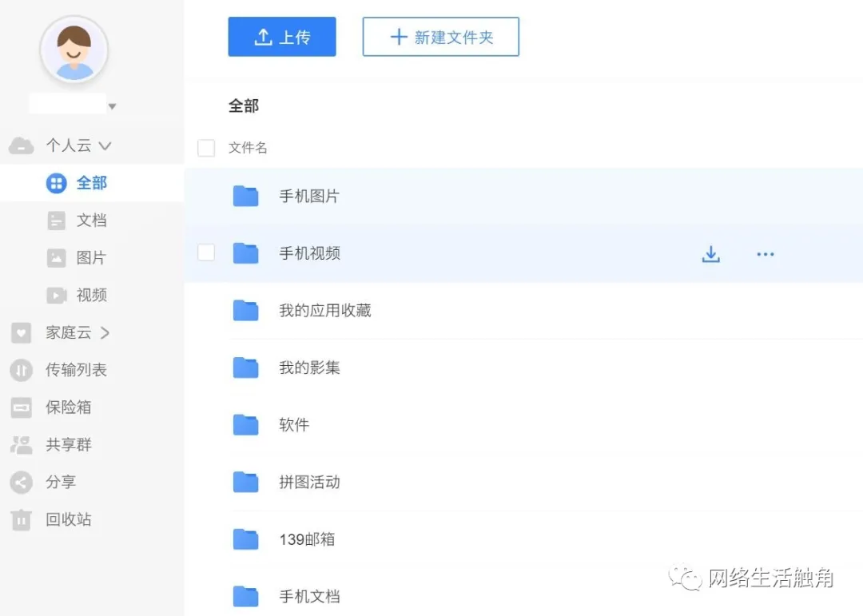Image resolution: width=863 pixels, height=616 pixels.
Task: Expand the 家庭云 section arrow
Action: tap(105, 332)
